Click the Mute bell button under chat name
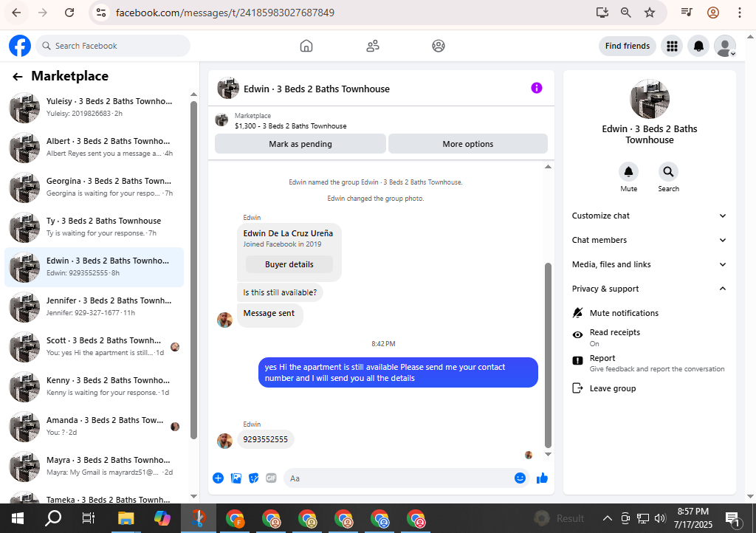 (x=629, y=171)
